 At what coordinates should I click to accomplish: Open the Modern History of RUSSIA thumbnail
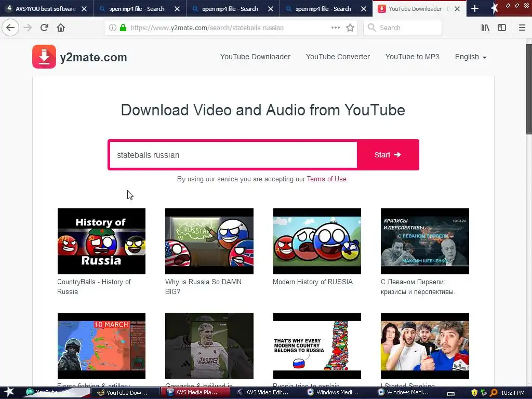317,241
